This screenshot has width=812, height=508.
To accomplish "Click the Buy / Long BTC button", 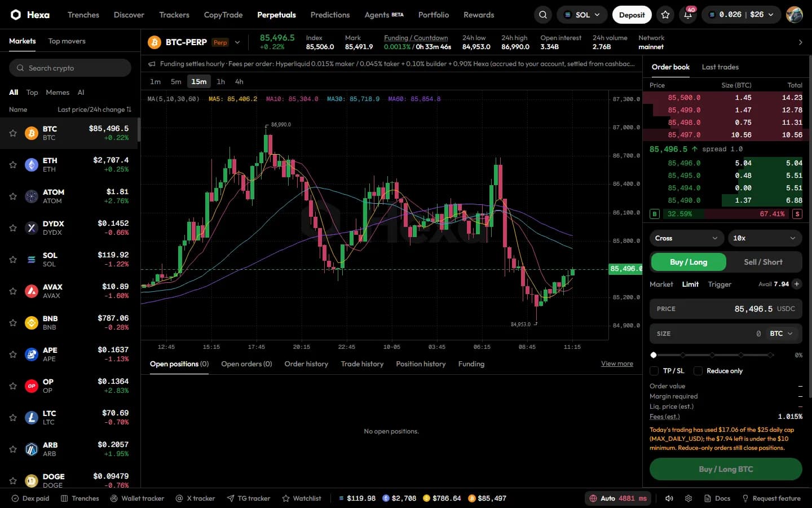I will [726, 469].
